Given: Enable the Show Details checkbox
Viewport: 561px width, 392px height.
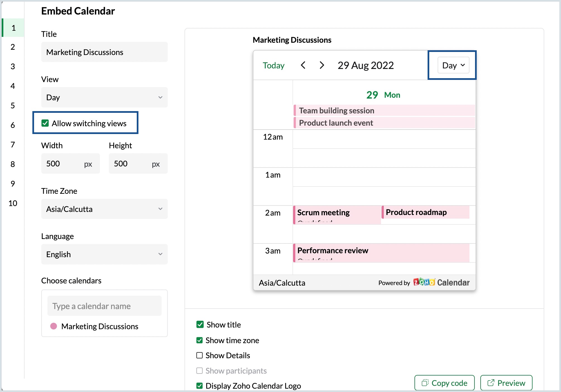Looking at the screenshot, I should 200,355.
